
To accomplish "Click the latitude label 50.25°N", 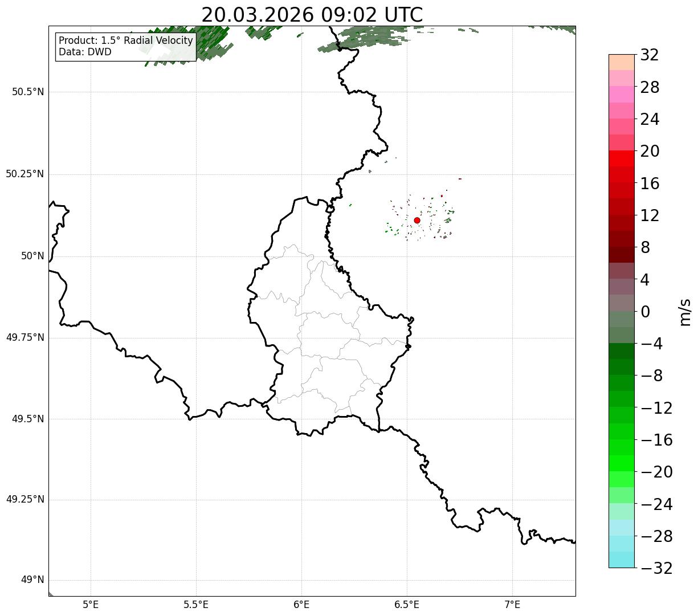I will [25, 174].
